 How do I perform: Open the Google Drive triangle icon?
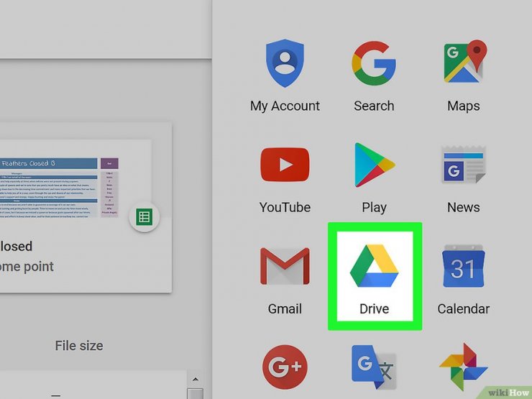(x=375, y=266)
